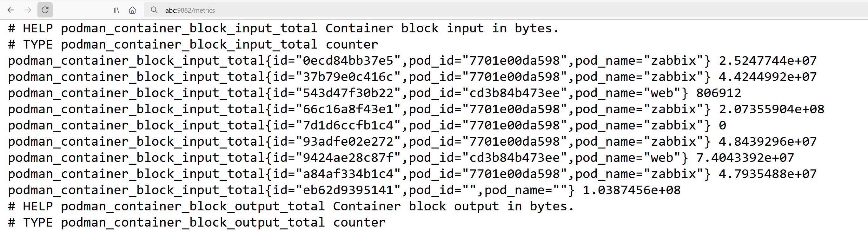Click the TYPE block_input_total counter line
This screenshot has height=231, width=868.
click(x=193, y=44)
